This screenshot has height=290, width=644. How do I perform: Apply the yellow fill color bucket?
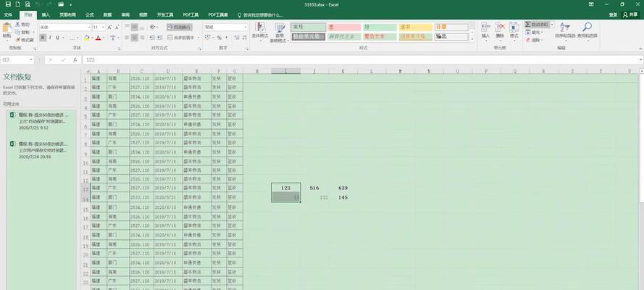tap(86, 38)
